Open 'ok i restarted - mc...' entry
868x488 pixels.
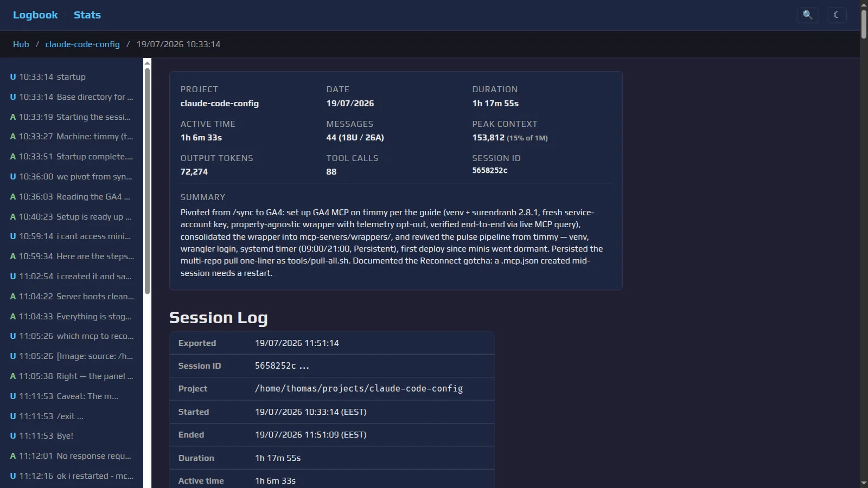[72, 476]
